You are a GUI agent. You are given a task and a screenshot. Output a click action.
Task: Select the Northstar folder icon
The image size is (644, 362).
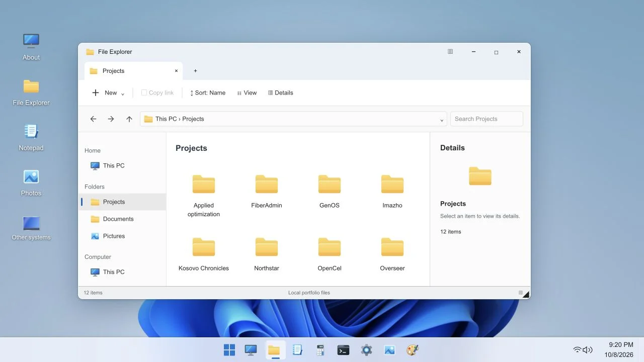[267, 247]
